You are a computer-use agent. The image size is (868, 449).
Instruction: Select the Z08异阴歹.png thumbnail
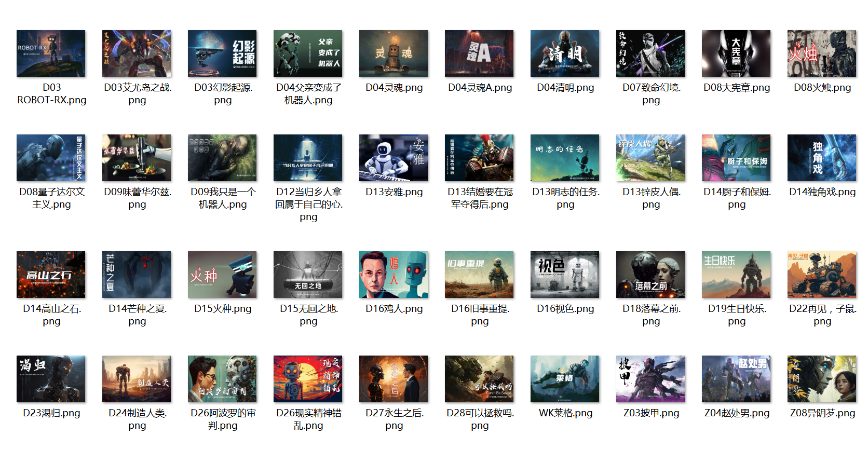[822, 379]
